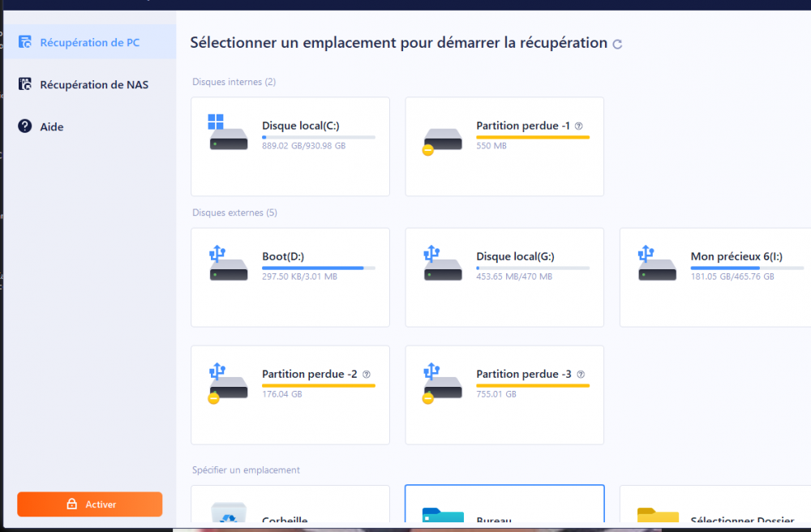Screen dimensions: 811x532
Task: Click the Disques internes (2) heading
Action: coord(234,82)
